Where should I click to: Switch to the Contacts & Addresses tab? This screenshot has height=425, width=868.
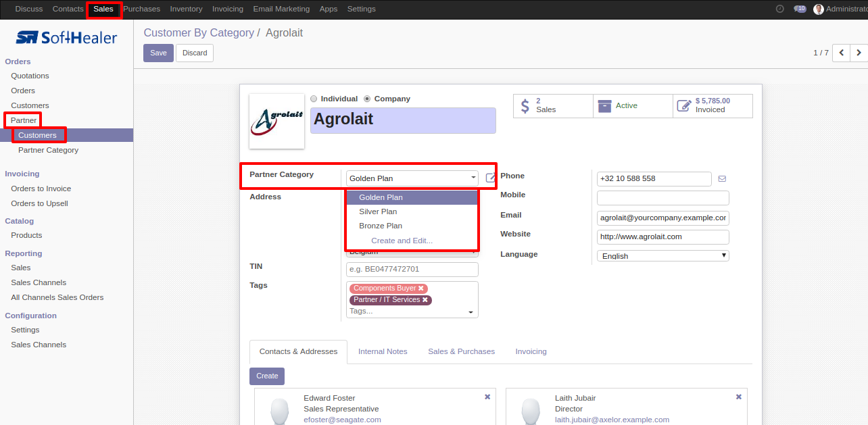[x=298, y=352]
